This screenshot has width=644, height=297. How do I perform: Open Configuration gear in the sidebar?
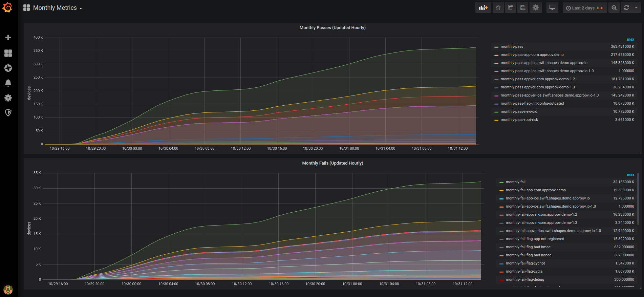[8, 98]
